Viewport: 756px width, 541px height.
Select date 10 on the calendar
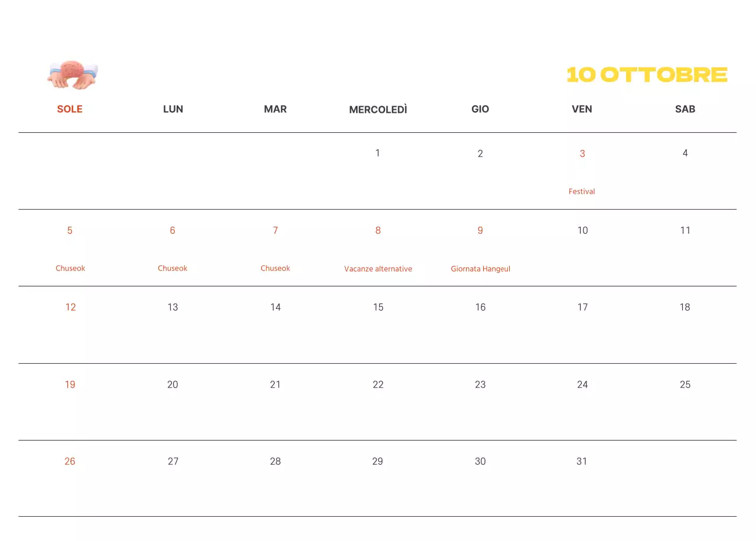click(x=582, y=230)
